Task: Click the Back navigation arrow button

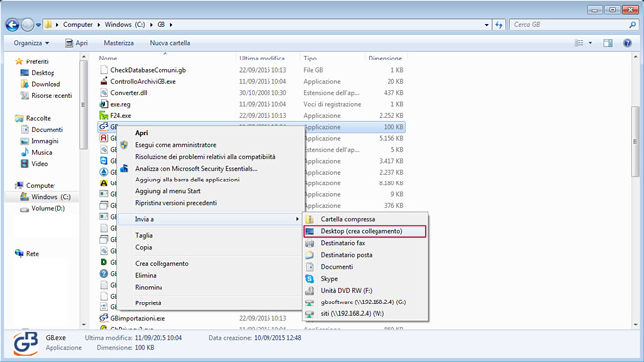Action: click(x=12, y=25)
